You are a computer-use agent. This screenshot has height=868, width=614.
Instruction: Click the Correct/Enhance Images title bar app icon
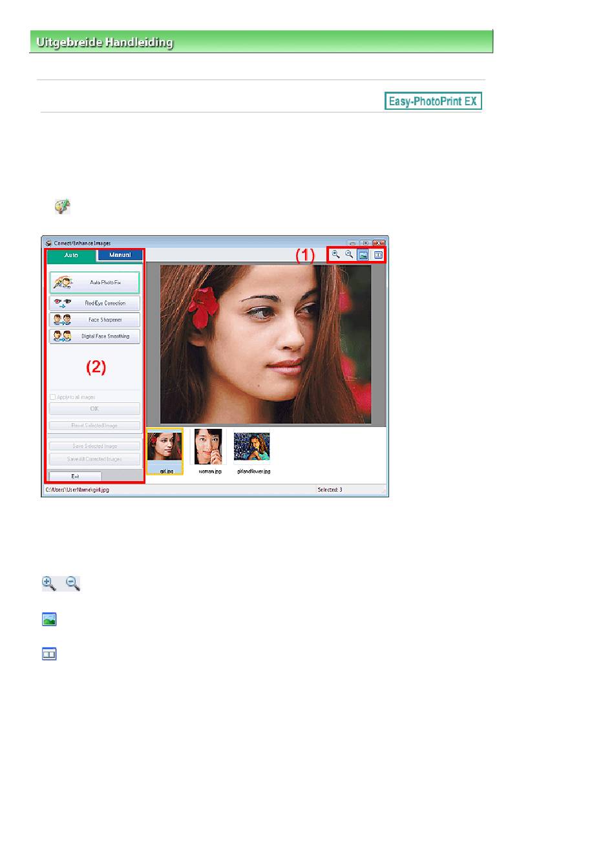48,243
